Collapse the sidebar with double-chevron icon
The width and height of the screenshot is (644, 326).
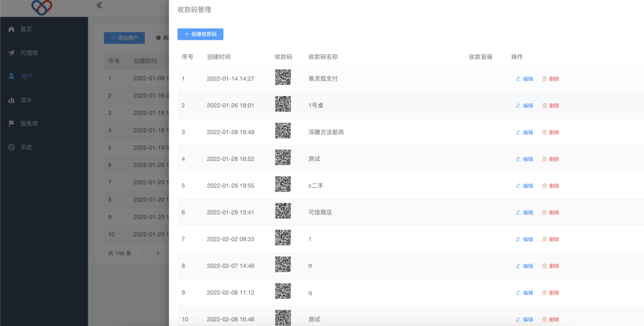click(99, 5)
